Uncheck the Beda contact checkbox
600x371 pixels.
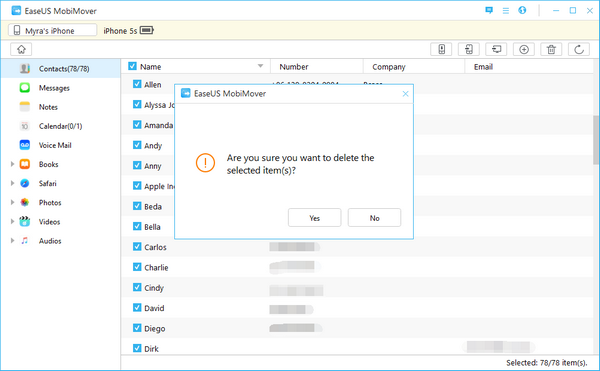point(137,206)
